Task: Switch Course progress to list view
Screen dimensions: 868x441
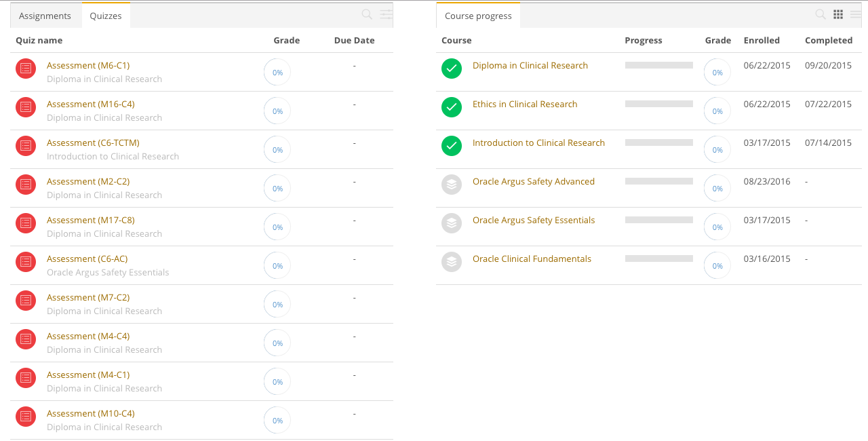Action: pyautogui.click(x=856, y=14)
